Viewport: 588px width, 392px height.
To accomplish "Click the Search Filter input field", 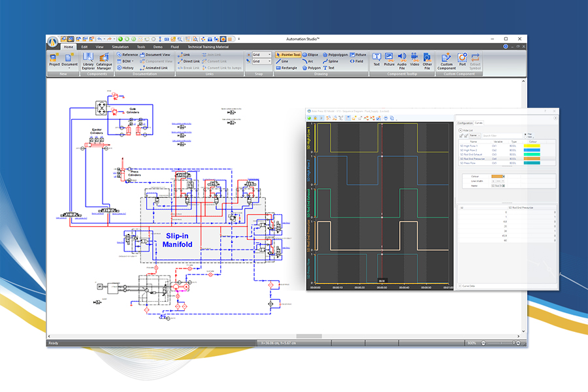I will point(502,135).
